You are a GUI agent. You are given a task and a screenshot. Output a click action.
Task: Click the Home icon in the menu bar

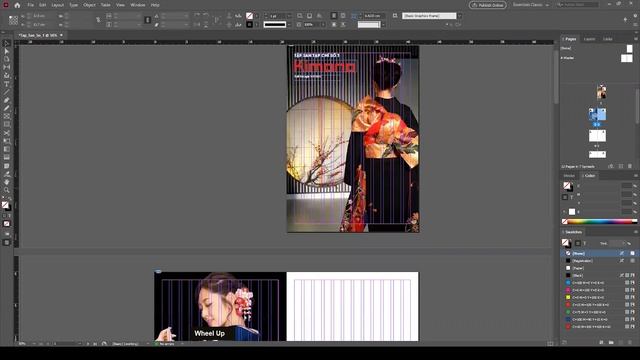tap(17, 5)
